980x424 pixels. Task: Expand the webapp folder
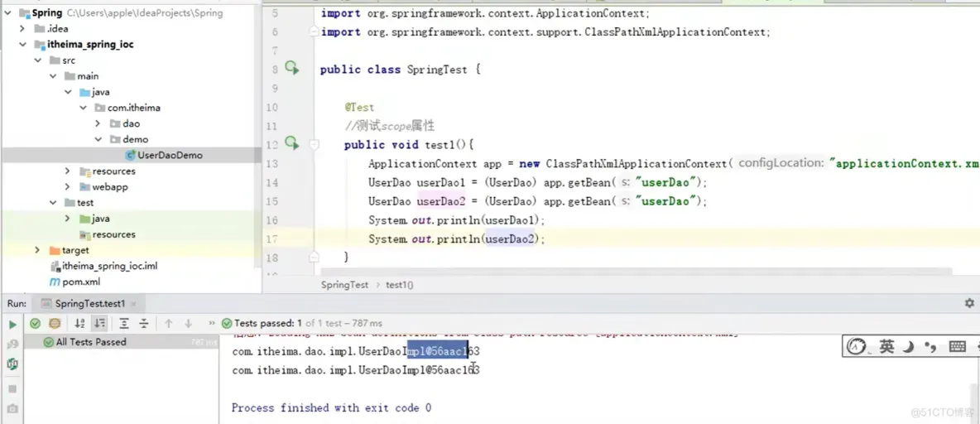point(68,186)
